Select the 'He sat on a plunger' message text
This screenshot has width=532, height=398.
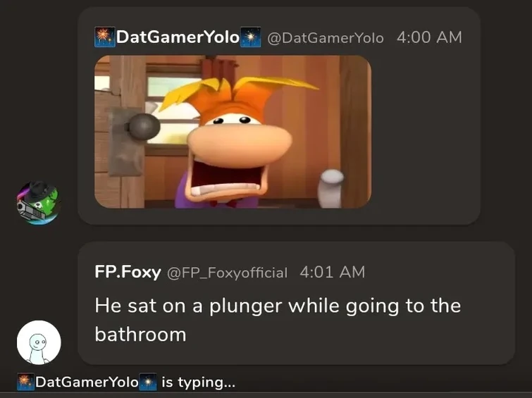pos(278,320)
